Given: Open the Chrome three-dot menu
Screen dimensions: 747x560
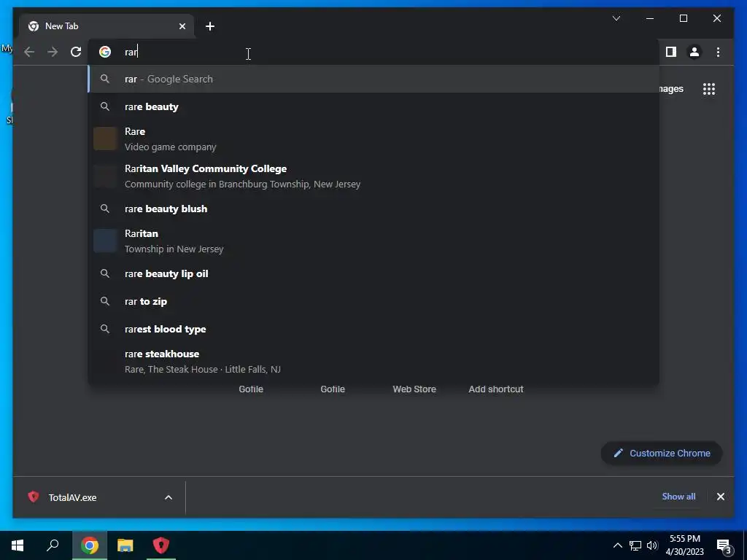Looking at the screenshot, I should click(x=718, y=52).
